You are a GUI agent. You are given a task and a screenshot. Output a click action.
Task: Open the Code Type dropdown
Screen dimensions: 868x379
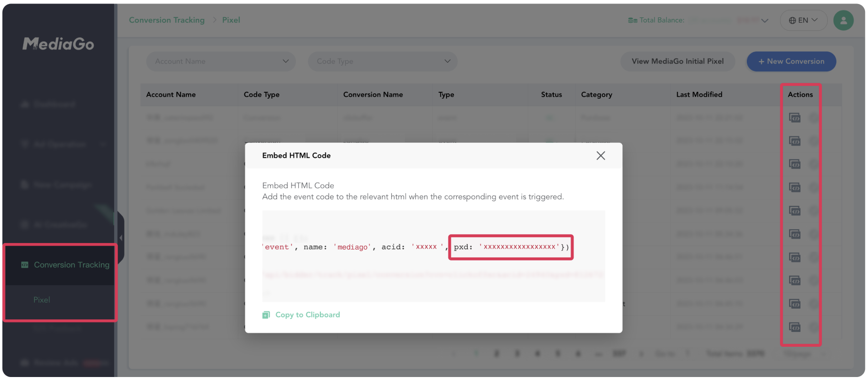(x=382, y=61)
